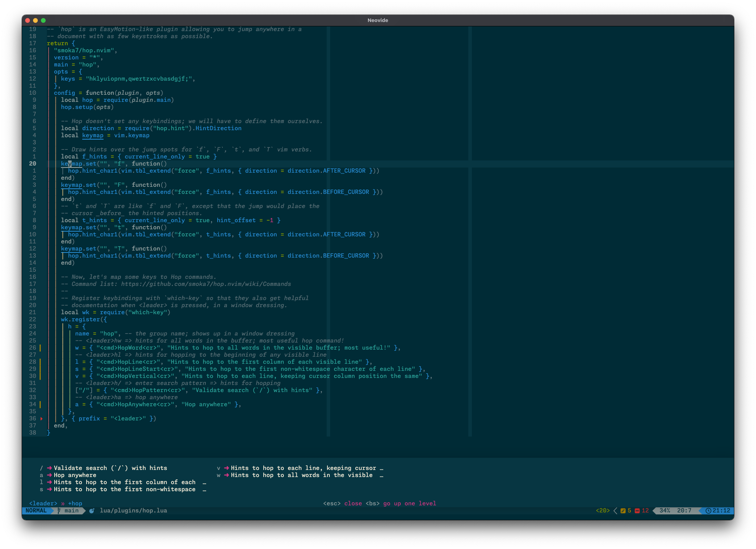Click the NORMAL mode indicator
Image resolution: width=756 pixels, height=549 pixels.
[36, 510]
